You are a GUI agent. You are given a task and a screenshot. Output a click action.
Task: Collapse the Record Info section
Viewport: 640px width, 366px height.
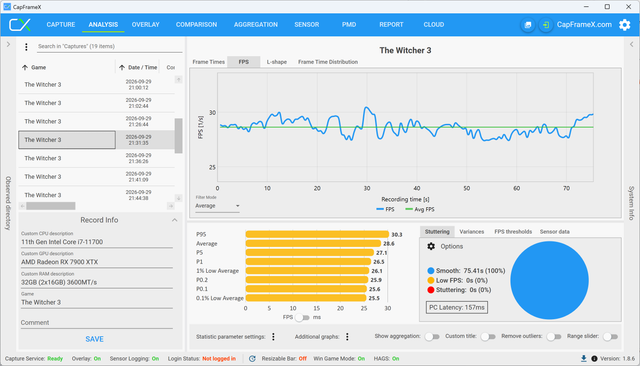coord(175,220)
